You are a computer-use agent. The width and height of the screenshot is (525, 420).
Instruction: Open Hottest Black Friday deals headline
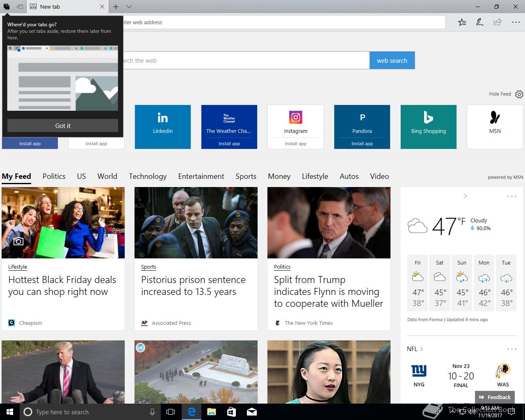point(62,286)
